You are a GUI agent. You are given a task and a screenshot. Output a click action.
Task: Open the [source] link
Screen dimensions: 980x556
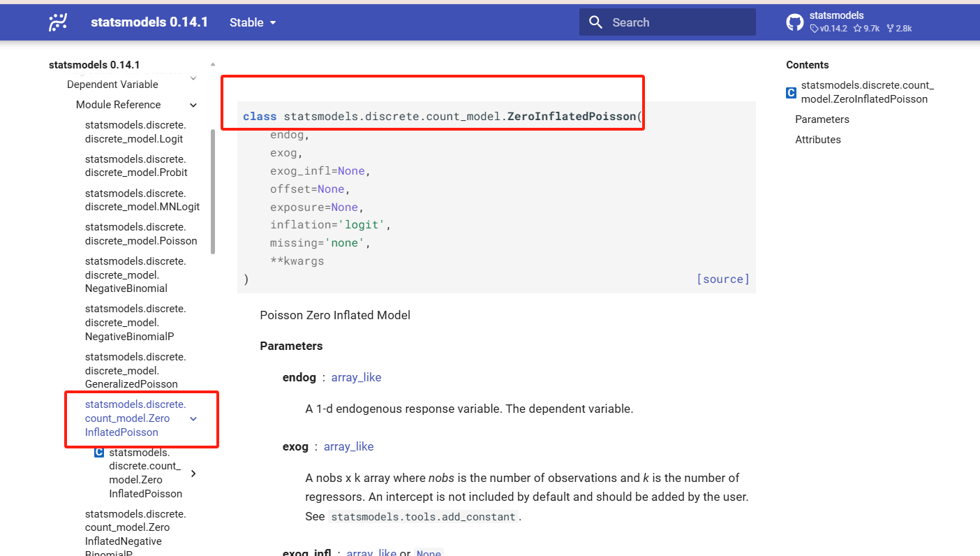722,279
